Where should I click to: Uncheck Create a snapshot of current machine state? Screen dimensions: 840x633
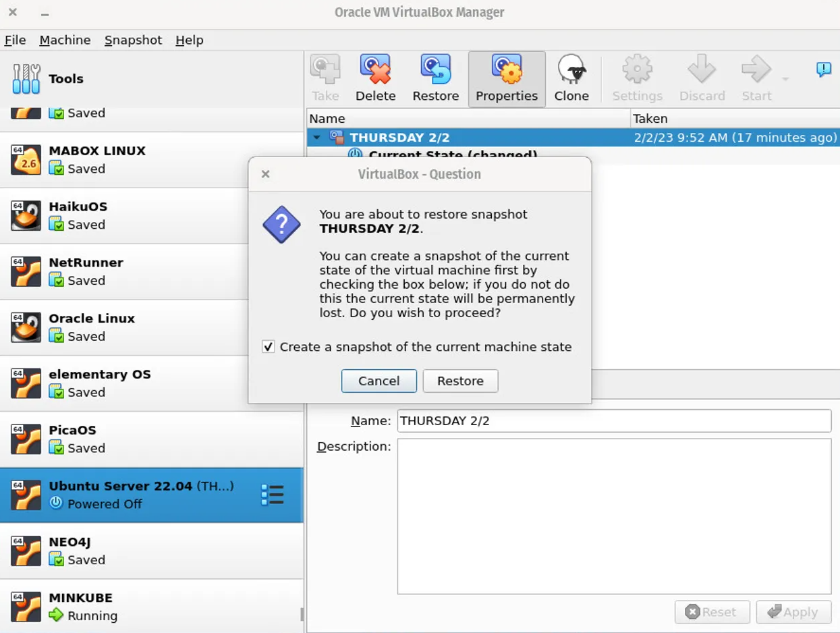click(x=269, y=347)
